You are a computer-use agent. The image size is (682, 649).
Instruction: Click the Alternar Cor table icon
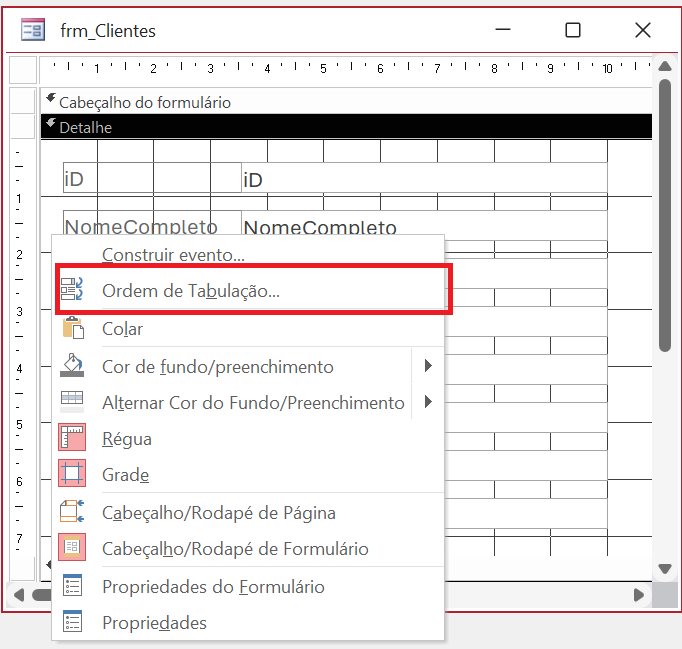click(73, 402)
